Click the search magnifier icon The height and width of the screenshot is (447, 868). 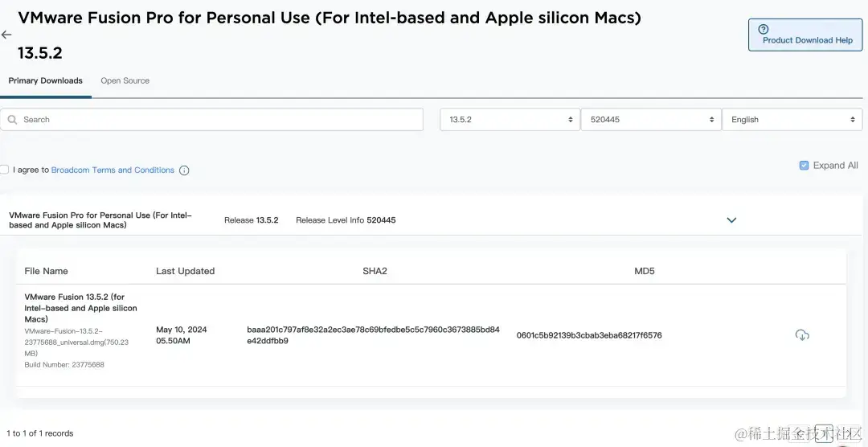click(12, 120)
